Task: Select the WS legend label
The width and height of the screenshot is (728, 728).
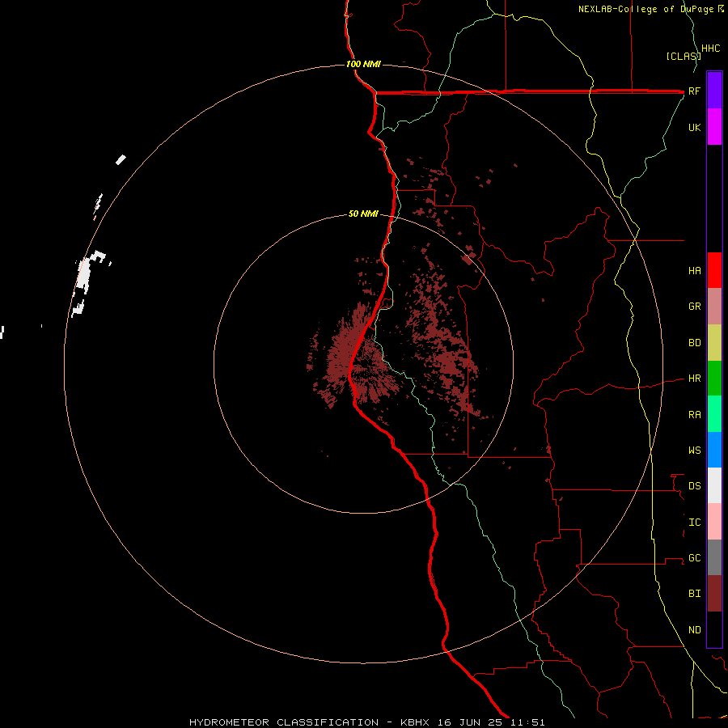Action: (x=695, y=451)
